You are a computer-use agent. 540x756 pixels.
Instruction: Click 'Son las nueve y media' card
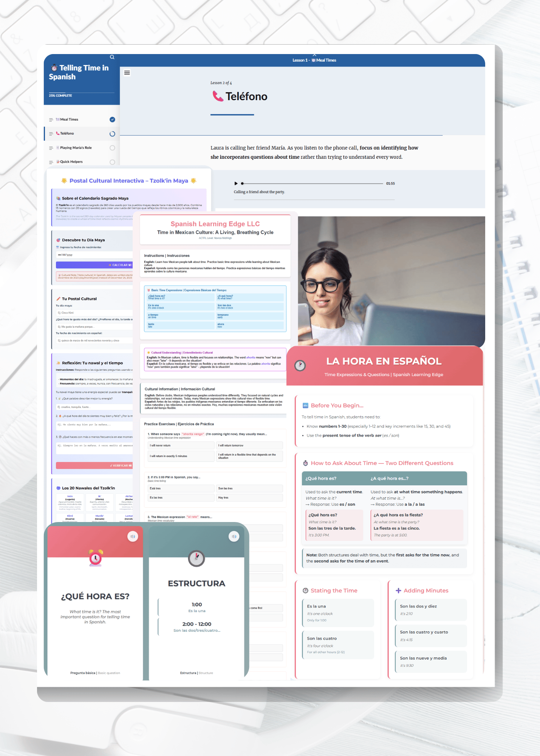tap(431, 661)
